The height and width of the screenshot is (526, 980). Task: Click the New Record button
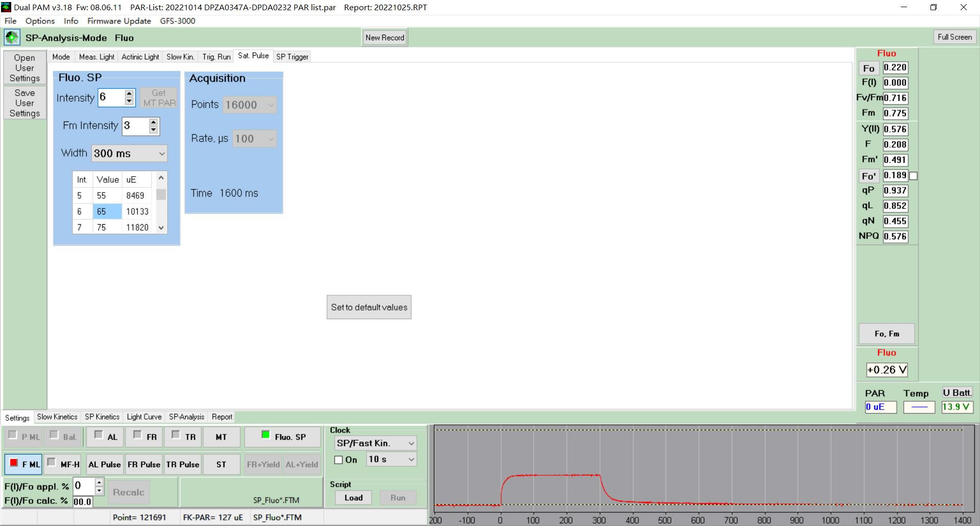click(x=384, y=37)
